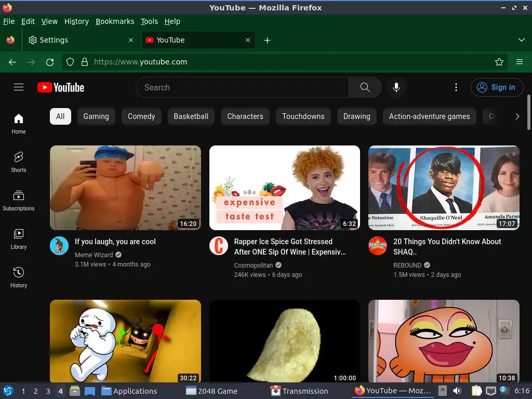Select the Comedy category chip
The height and width of the screenshot is (399, 532).
[x=141, y=116]
